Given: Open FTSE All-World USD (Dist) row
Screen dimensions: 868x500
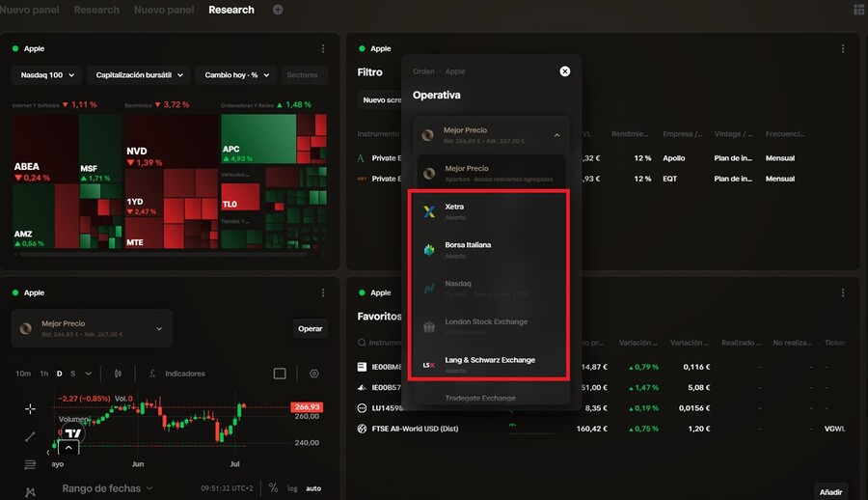Looking at the screenshot, I should (602, 429).
